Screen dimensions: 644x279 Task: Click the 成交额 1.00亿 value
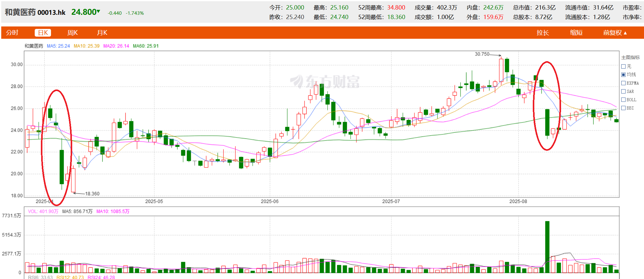[446, 17]
